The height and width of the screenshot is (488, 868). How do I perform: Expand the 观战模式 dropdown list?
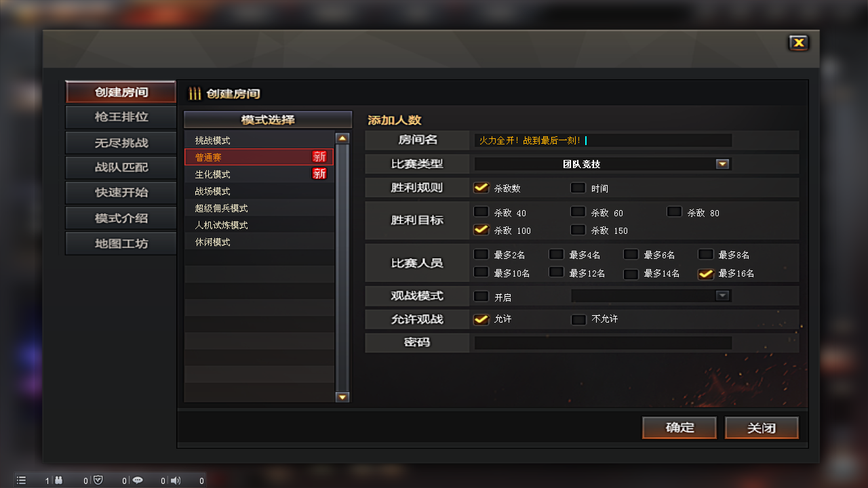tap(722, 296)
